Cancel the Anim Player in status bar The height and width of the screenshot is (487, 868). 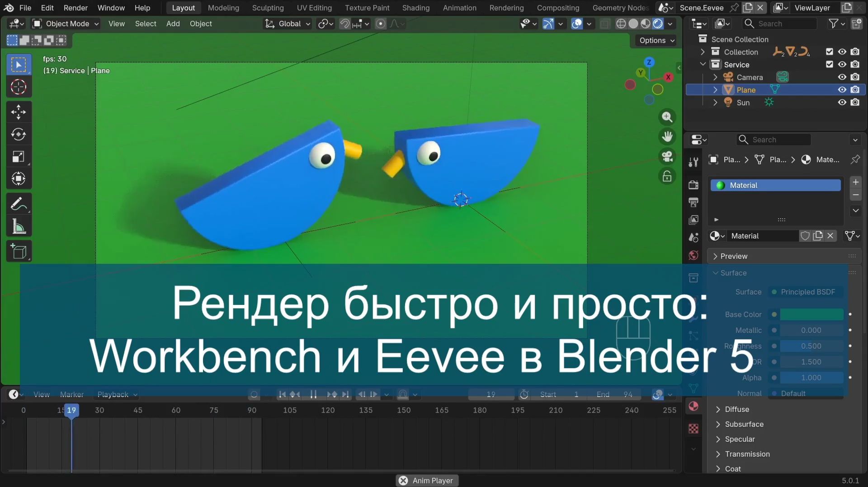[x=403, y=481]
